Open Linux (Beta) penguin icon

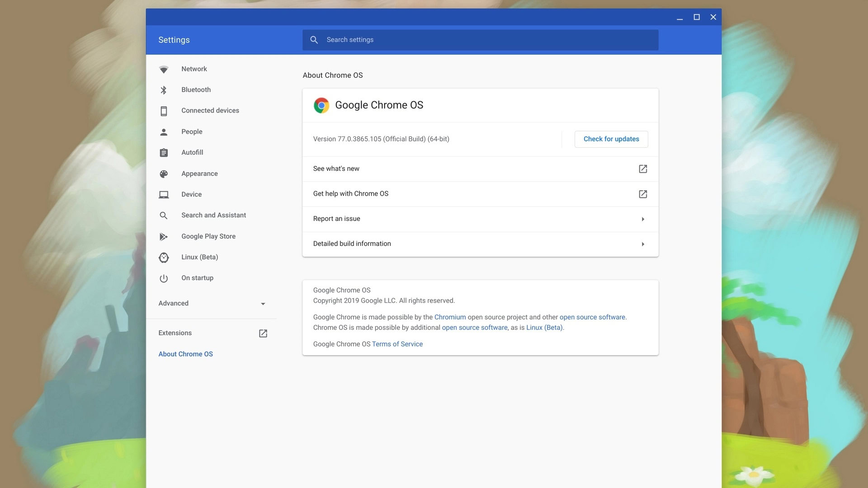pos(164,258)
